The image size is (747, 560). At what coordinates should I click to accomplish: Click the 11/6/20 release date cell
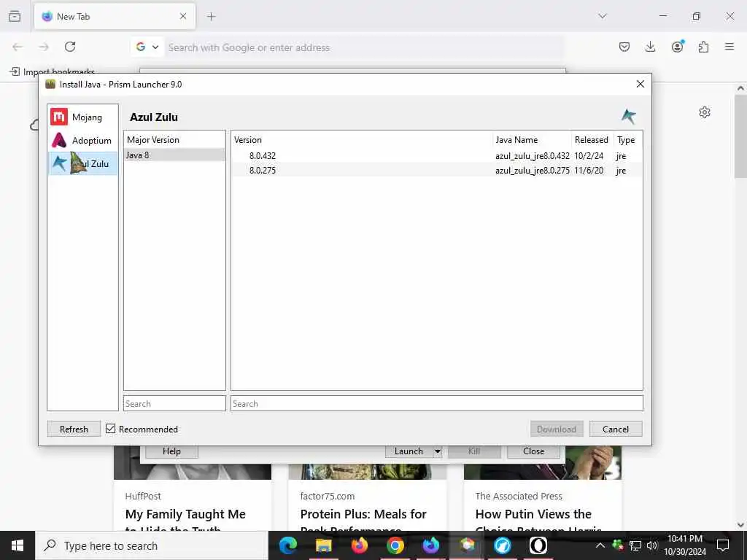click(589, 170)
